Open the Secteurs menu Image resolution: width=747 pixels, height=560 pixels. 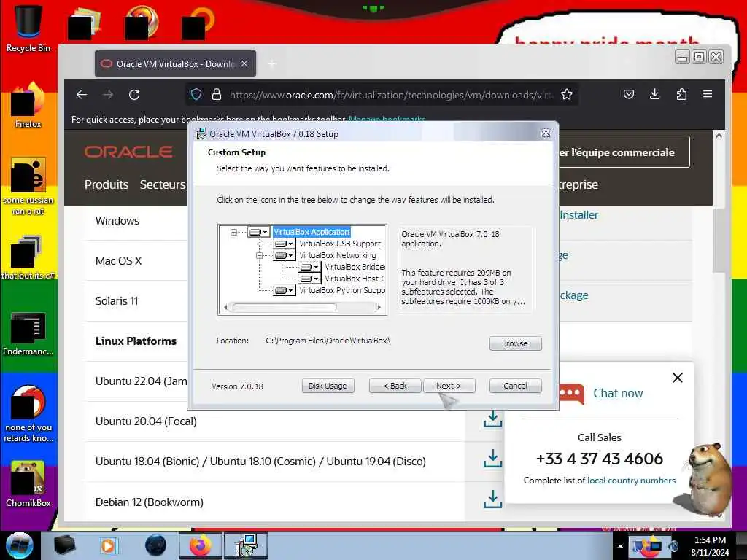[x=163, y=184]
